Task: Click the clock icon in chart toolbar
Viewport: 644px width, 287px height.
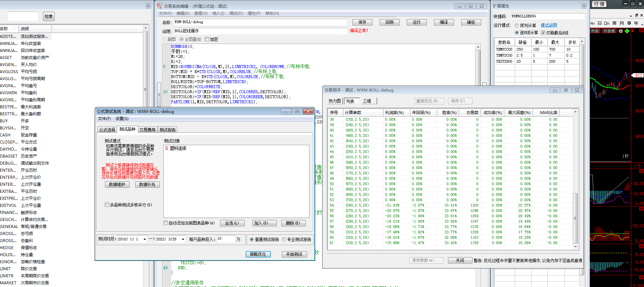Action: pos(621,31)
